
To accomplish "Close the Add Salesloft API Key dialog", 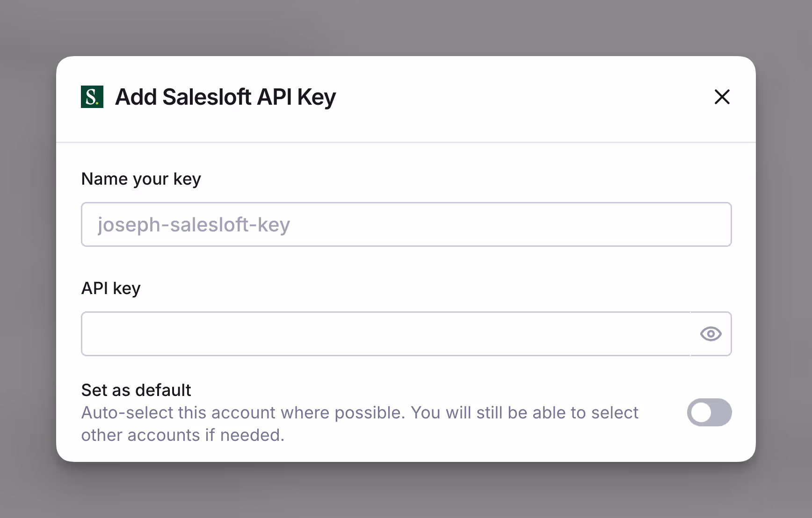I will tap(722, 97).
